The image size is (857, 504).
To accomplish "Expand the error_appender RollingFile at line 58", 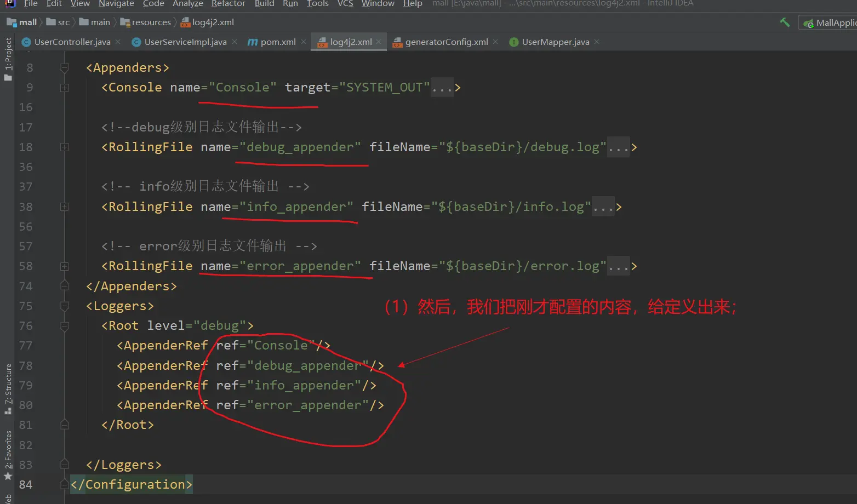I will pos(64,266).
